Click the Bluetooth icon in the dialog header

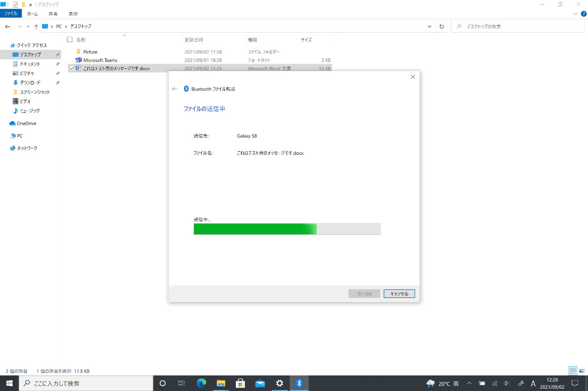tap(186, 89)
